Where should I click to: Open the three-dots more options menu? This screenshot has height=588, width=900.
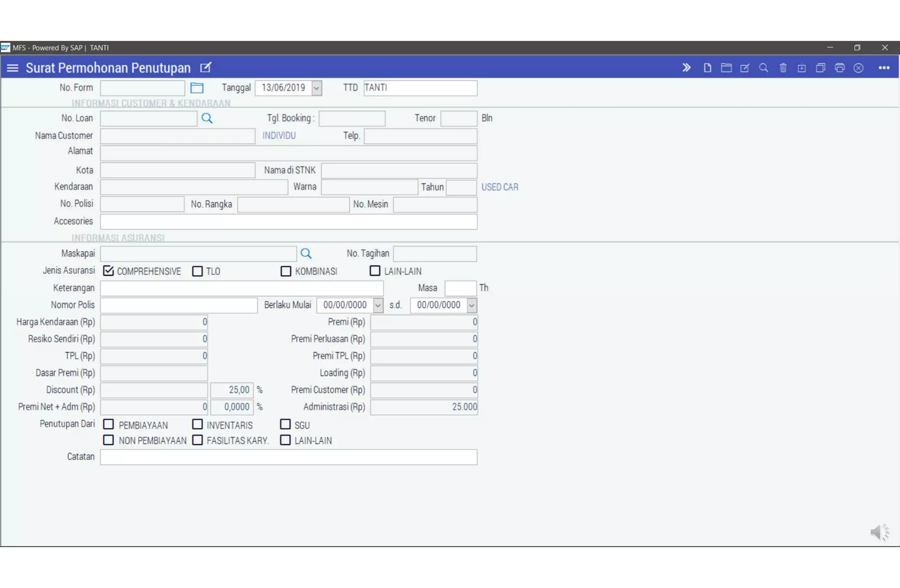click(x=884, y=68)
